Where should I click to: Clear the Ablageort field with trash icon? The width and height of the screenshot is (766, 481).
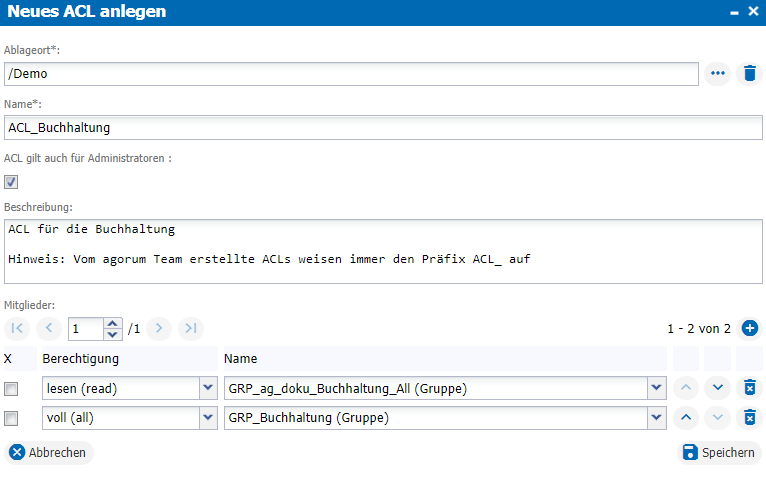(x=749, y=74)
